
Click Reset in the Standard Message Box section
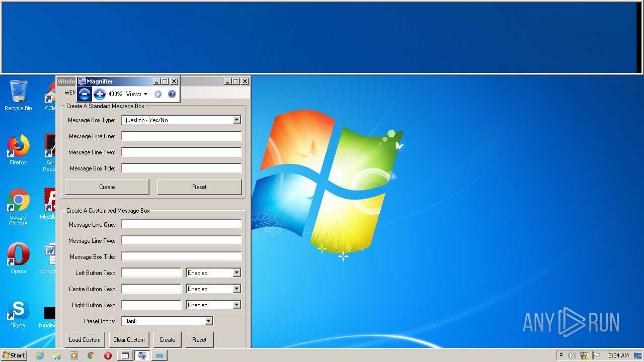point(199,187)
